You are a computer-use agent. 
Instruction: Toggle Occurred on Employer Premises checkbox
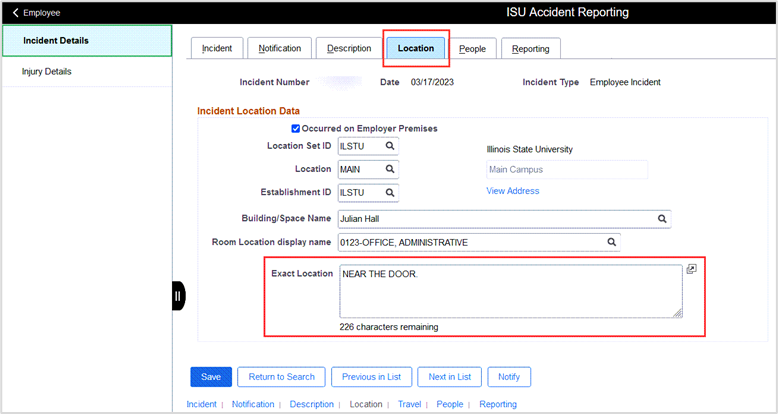(x=296, y=129)
